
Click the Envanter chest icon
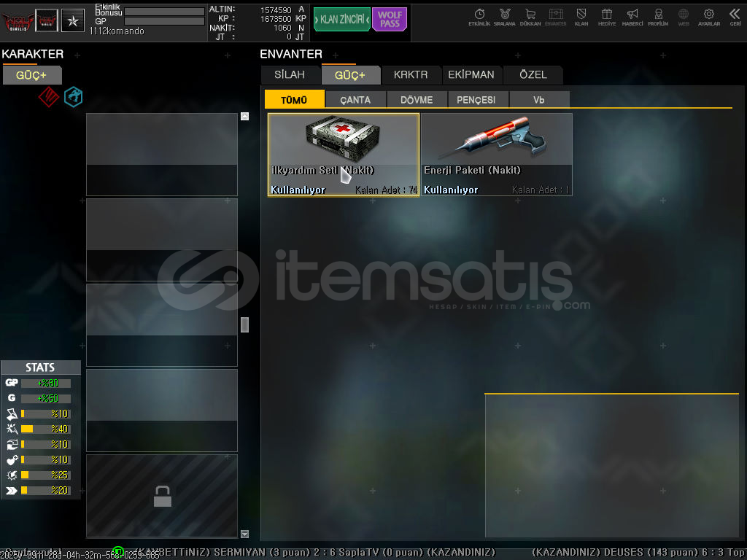point(555,17)
